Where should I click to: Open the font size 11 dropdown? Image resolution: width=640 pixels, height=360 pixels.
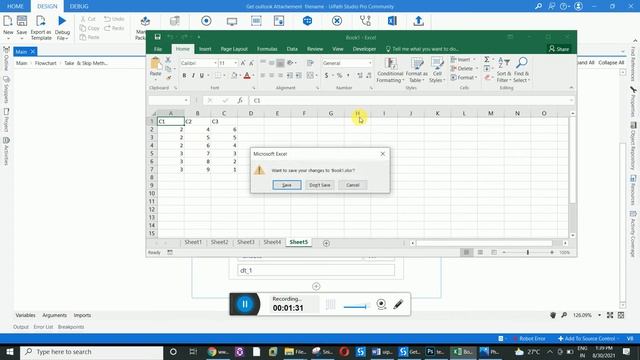pyautogui.click(x=236, y=63)
